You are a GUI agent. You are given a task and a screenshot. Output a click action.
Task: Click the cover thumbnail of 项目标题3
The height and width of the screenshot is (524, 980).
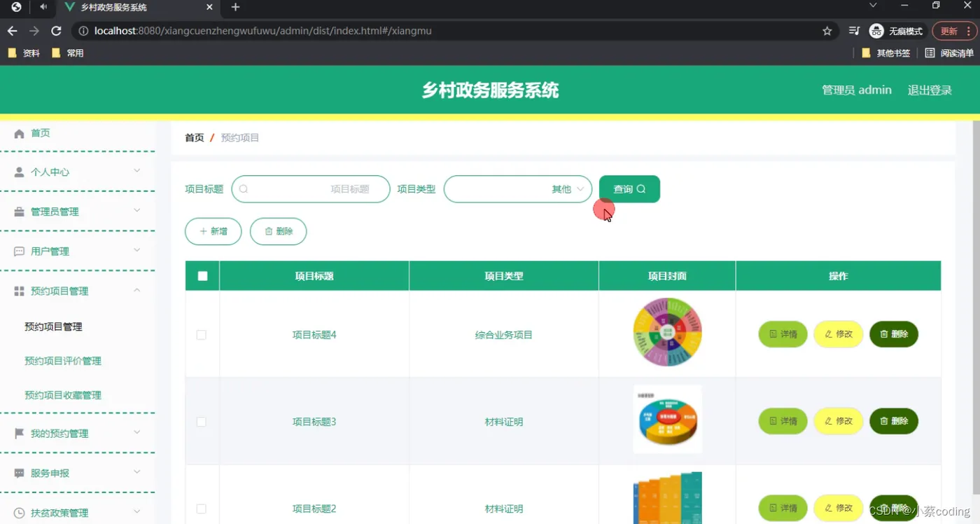click(668, 420)
